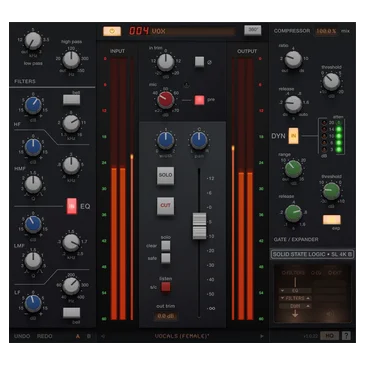Click the LF frequency Hz knob
This screenshot has height=365, width=365.
71,286
